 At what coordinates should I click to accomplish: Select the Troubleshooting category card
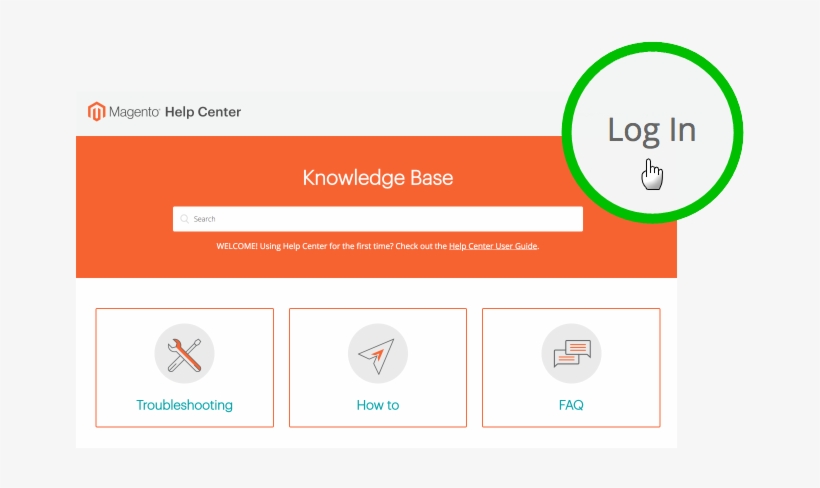coord(184,368)
